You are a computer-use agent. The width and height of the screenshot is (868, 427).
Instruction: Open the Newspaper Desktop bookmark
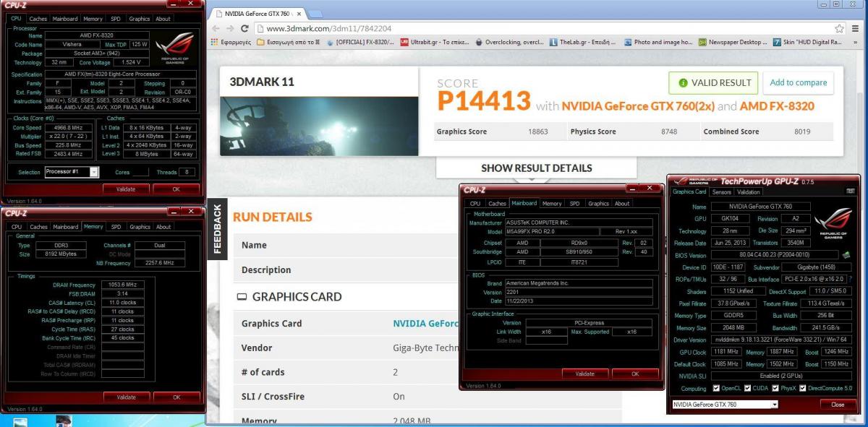[733, 42]
